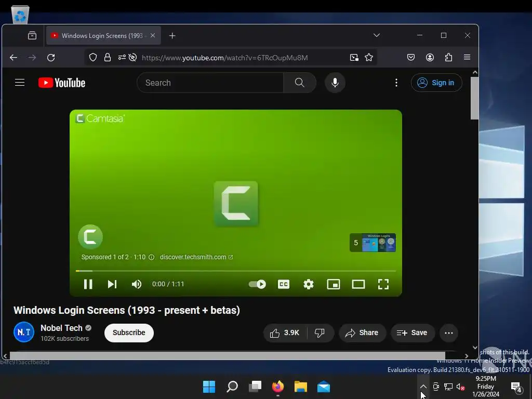
Task: Enter full screen video mode
Action: click(x=383, y=284)
